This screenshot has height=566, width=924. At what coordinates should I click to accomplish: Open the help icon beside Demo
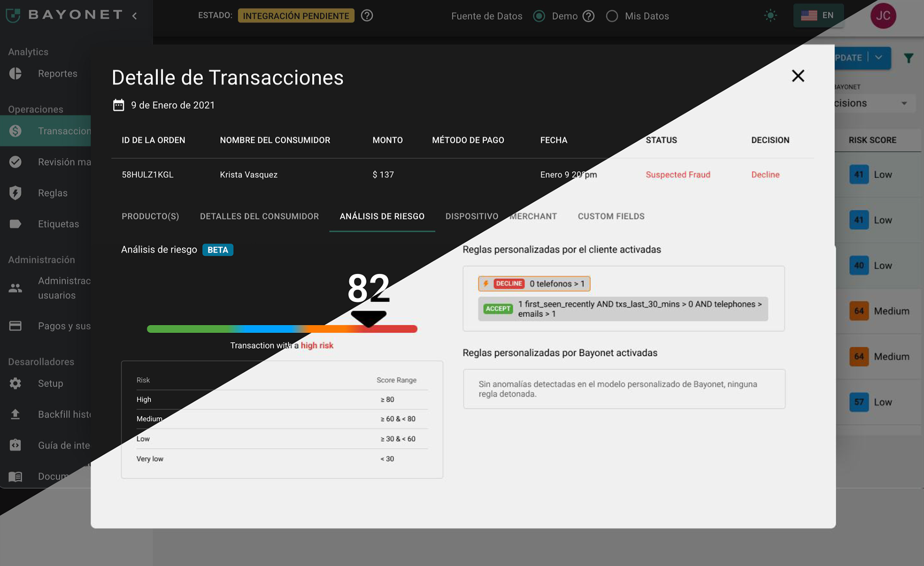[x=589, y=16]
